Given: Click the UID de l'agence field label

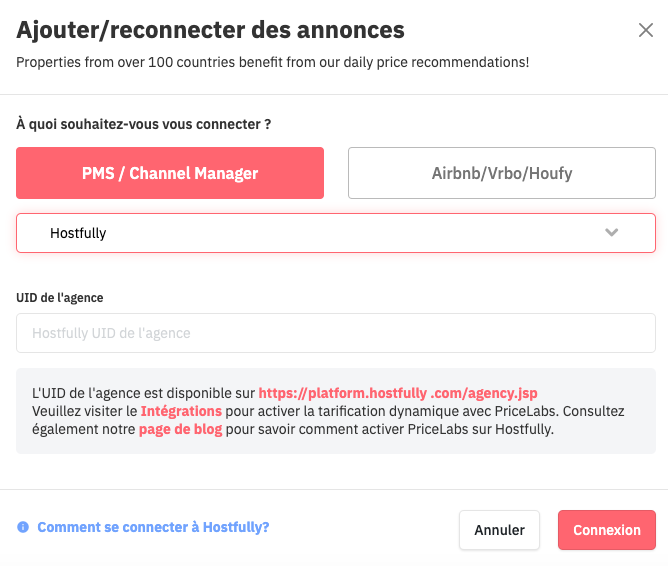Looking at the screenshot, I should pyautogui.click(x=60, y=297).
